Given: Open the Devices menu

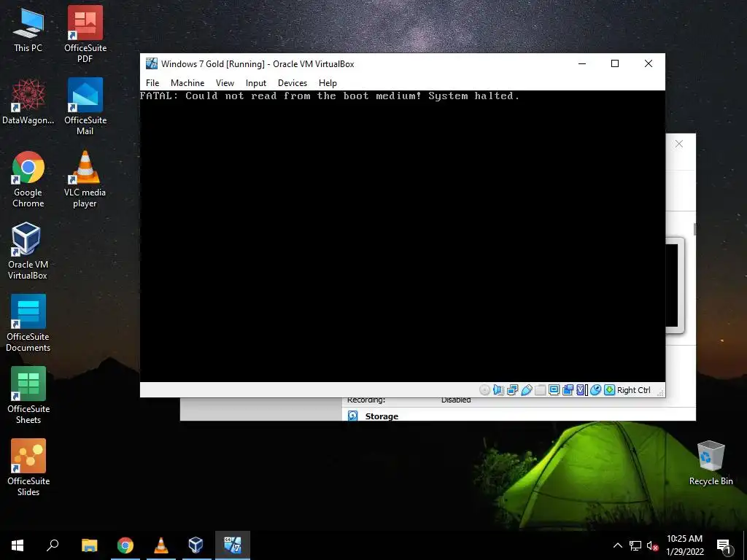Looking at the screenshot, I should pos(293,83).
